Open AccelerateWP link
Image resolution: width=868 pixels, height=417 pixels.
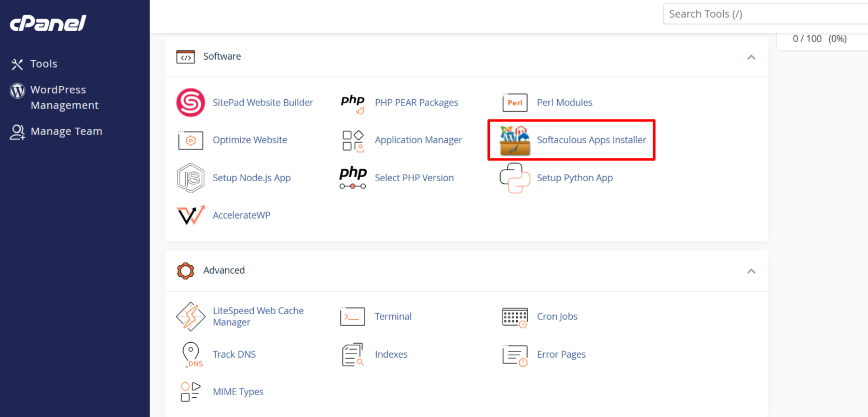click(x=242, y=215)
